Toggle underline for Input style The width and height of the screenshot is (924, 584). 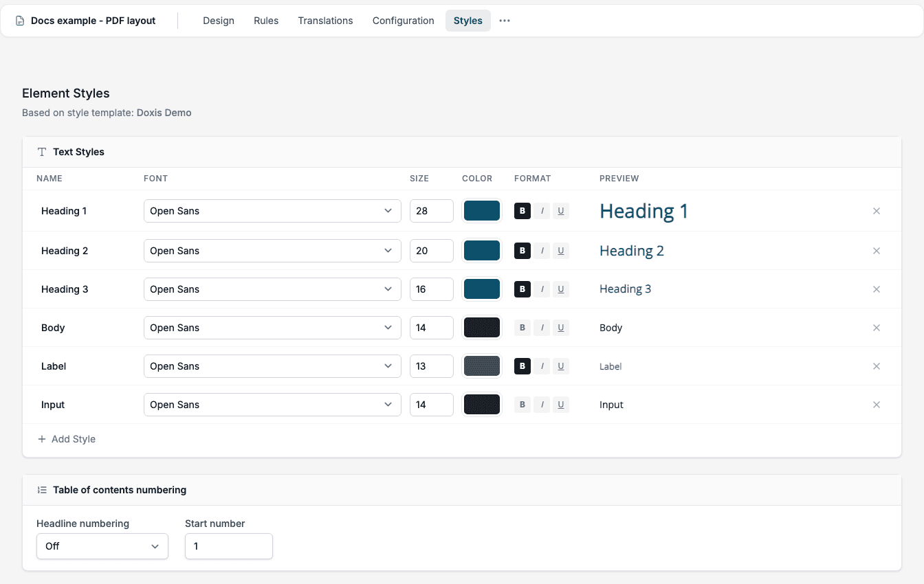[561, 405]
